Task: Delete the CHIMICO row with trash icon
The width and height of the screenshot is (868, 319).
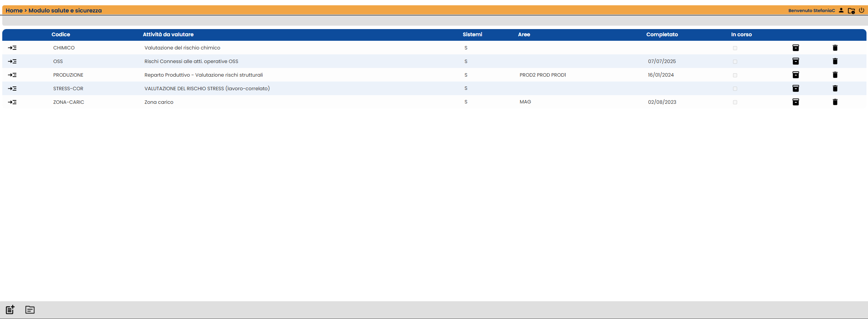Action: click(835, 48)
